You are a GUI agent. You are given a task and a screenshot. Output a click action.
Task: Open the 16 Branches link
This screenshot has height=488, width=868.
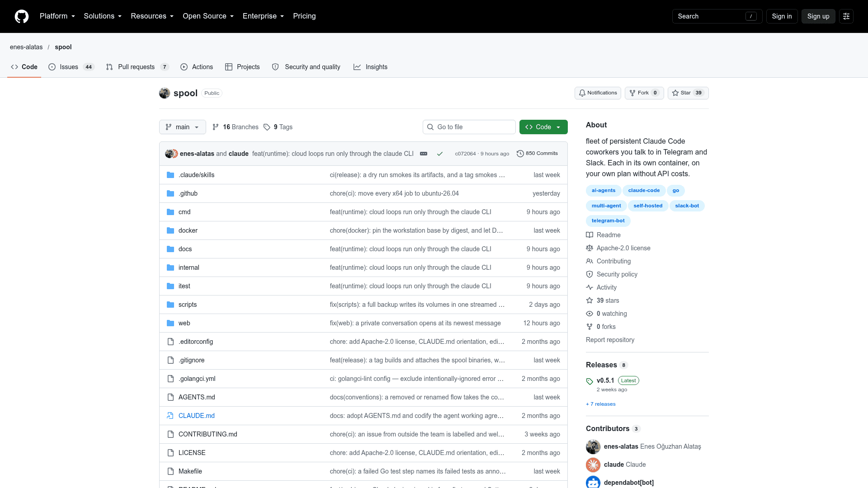click(x=236, y=127)
